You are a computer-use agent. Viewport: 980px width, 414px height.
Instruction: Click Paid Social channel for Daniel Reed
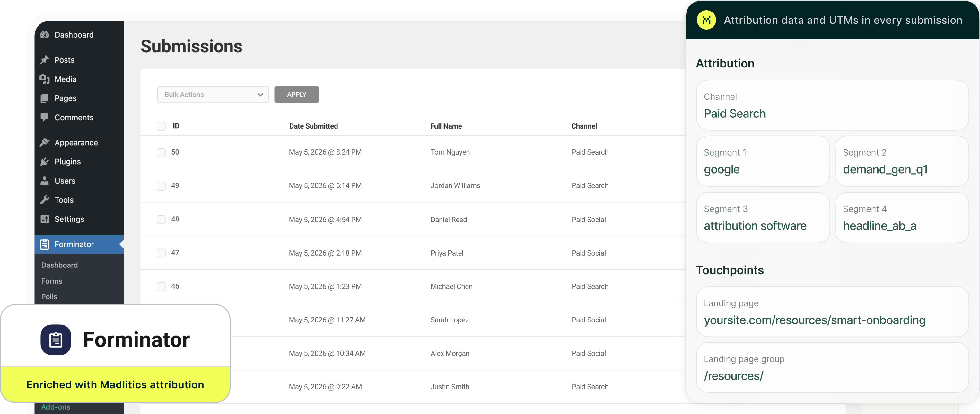pyautogui.click(x=589, y=220)
